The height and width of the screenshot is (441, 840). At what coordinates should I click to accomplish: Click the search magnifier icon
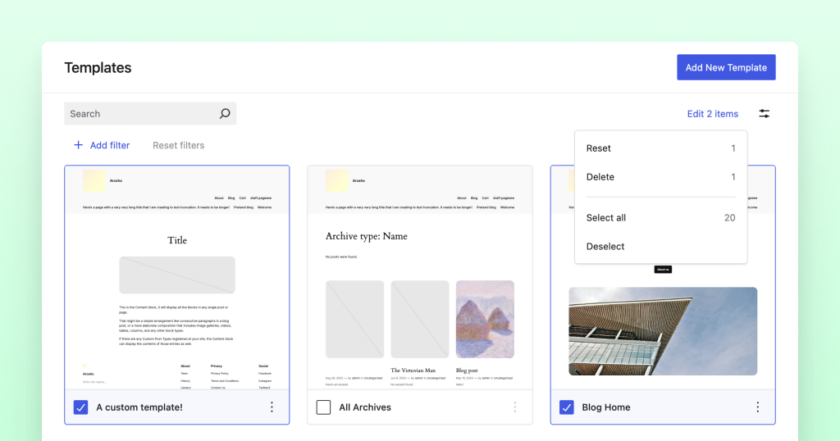click(x=225, y=114)
